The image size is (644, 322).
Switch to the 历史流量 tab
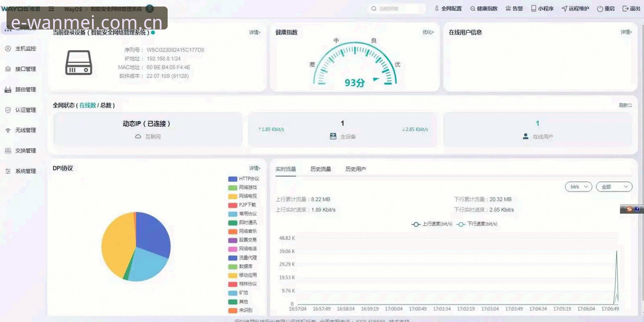321,169
